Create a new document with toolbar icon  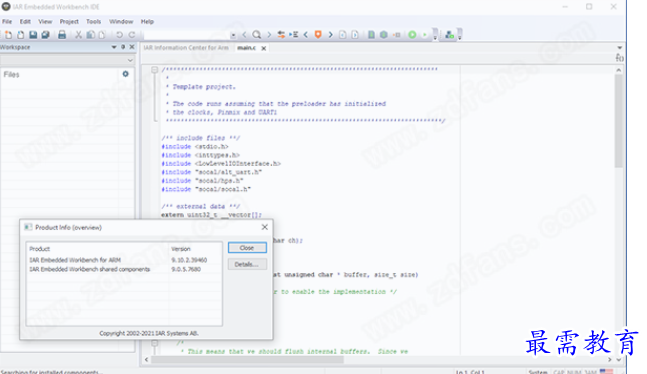(8, 35)
